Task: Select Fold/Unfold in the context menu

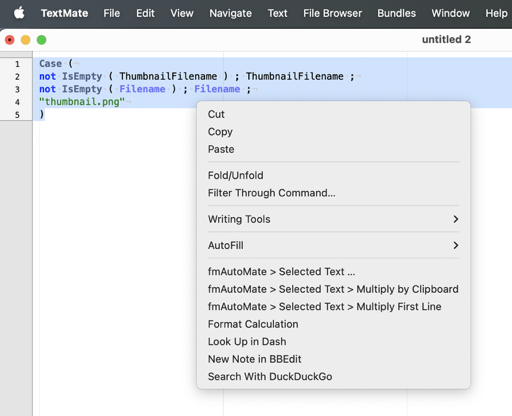Action: pyautogui.click(x=333, y=175)
